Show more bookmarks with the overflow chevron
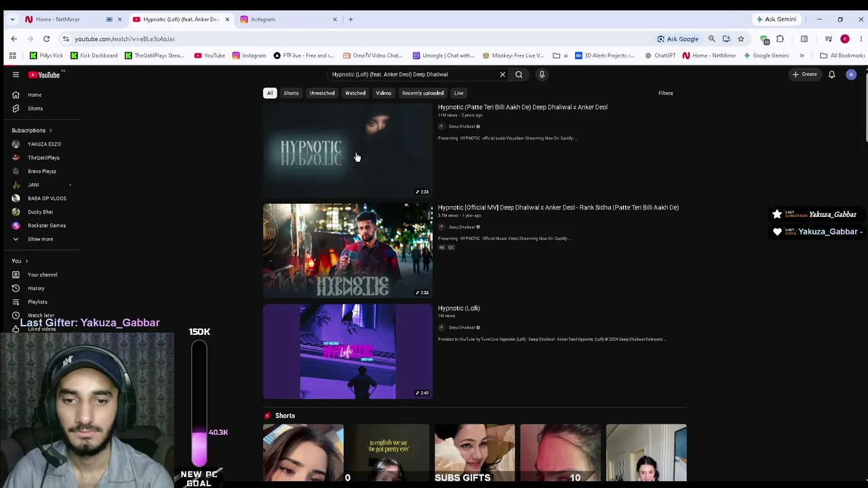The height and width of the screenshot is (488, 868). (802, 56)
